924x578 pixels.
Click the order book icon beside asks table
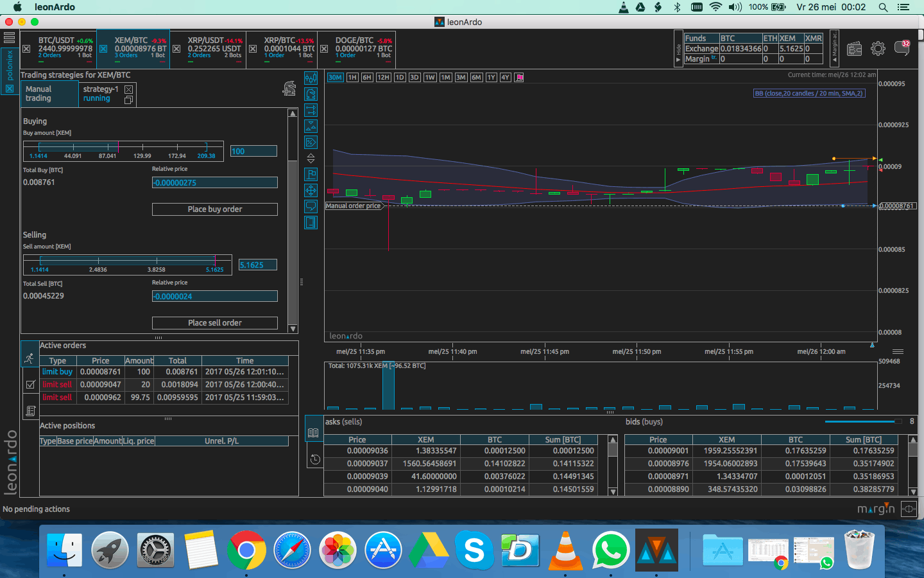pyautogui.click(x=313, y=433)
